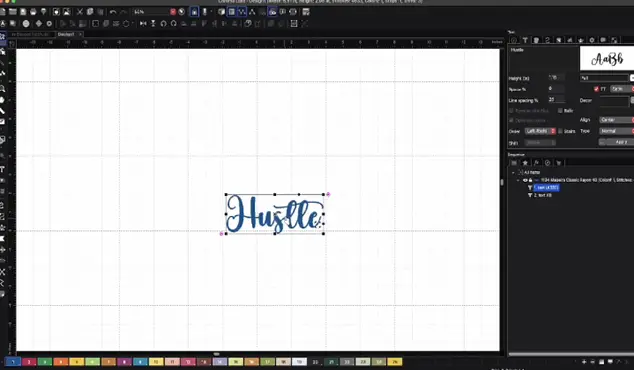The width and height of the screenshot is (634, 370).
Task: Collapse the Madeira Classic Rayon thread node
Action: 518,180
